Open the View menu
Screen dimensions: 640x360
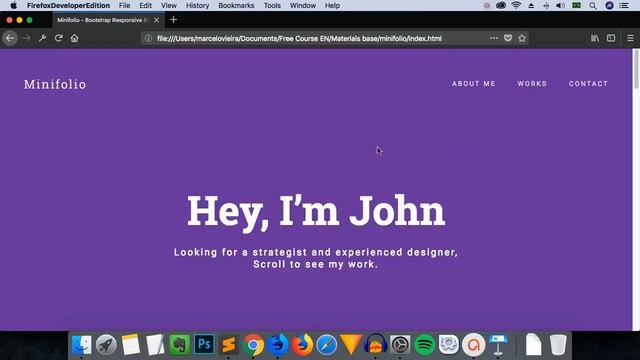pyautogui.click(x=169, y=5)
